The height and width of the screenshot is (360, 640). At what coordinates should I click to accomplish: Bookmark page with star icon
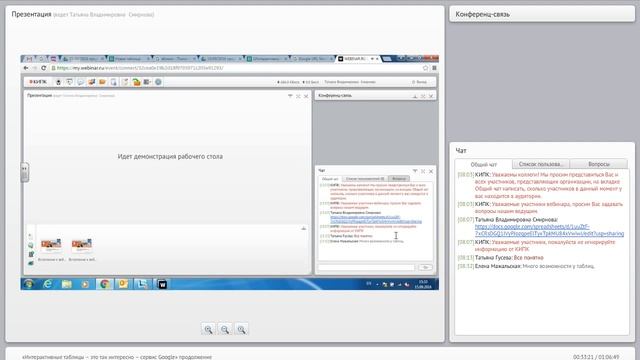(x=425, y=68)
